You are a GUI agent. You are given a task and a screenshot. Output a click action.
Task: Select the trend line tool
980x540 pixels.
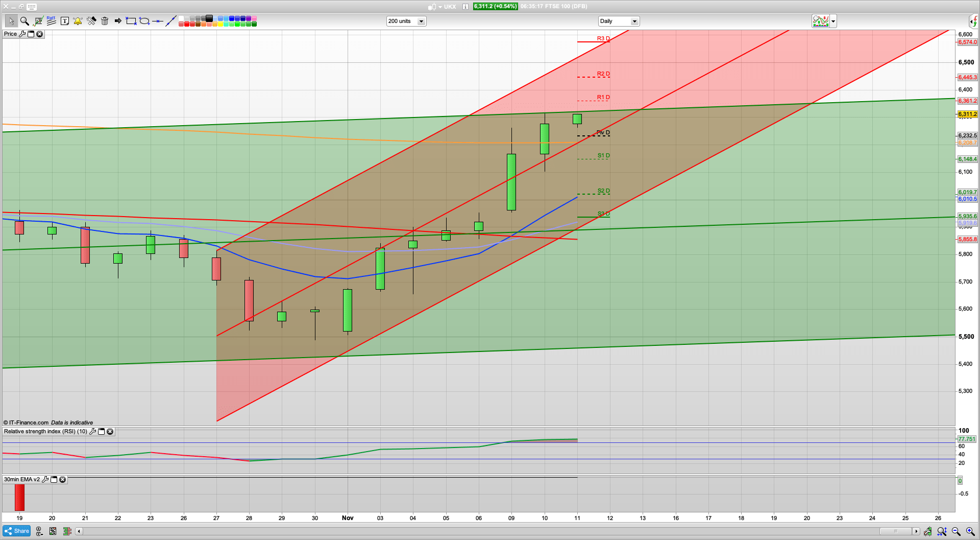pyautogui.click(x=170, y=21)
